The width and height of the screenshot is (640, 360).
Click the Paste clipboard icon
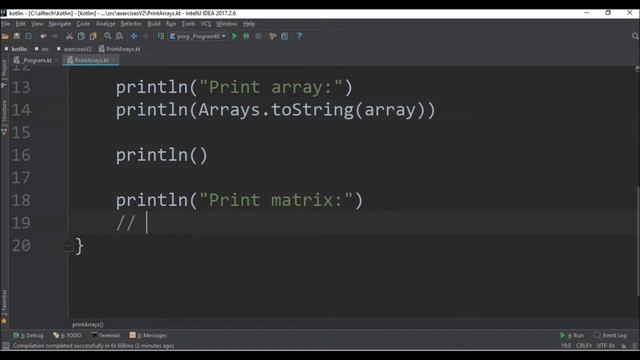[93, 36]
